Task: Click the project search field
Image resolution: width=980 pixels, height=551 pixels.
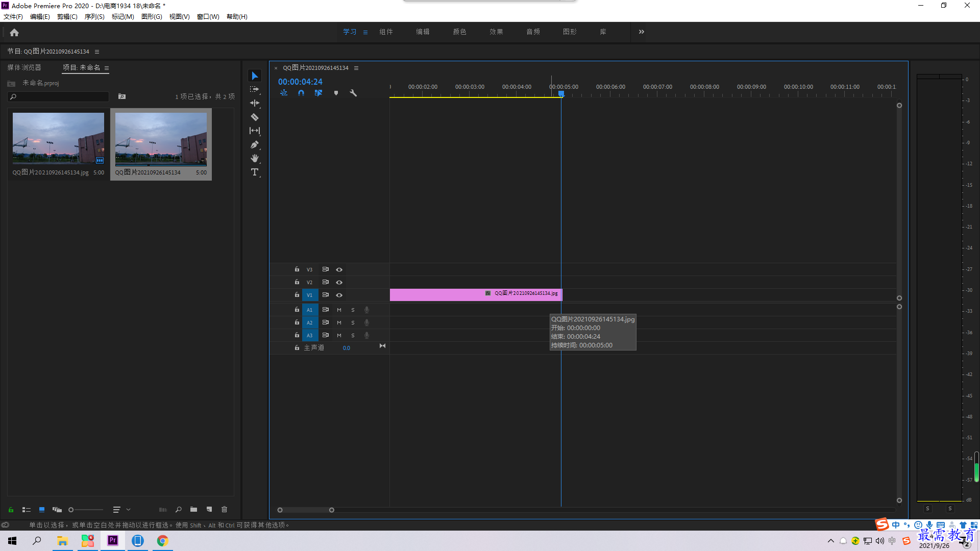Action: pyautogui.click(x=58, y=96)
